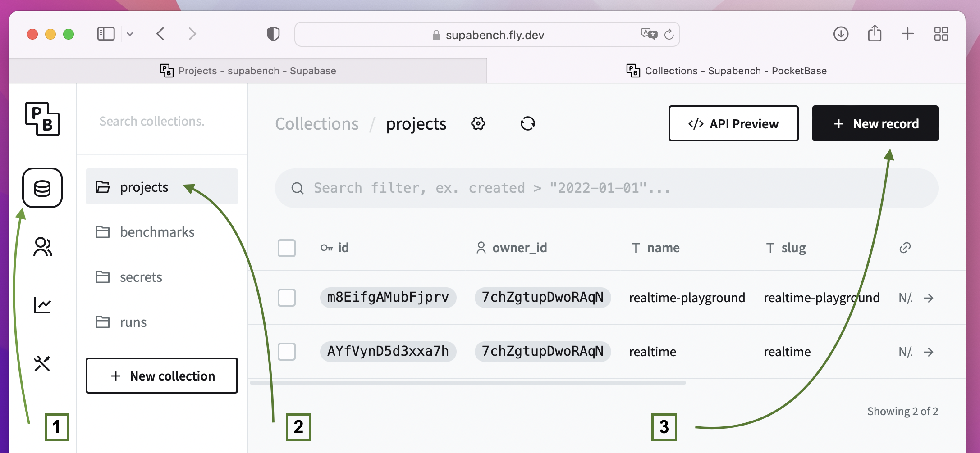Select the secrets collection

coord(162,277)
